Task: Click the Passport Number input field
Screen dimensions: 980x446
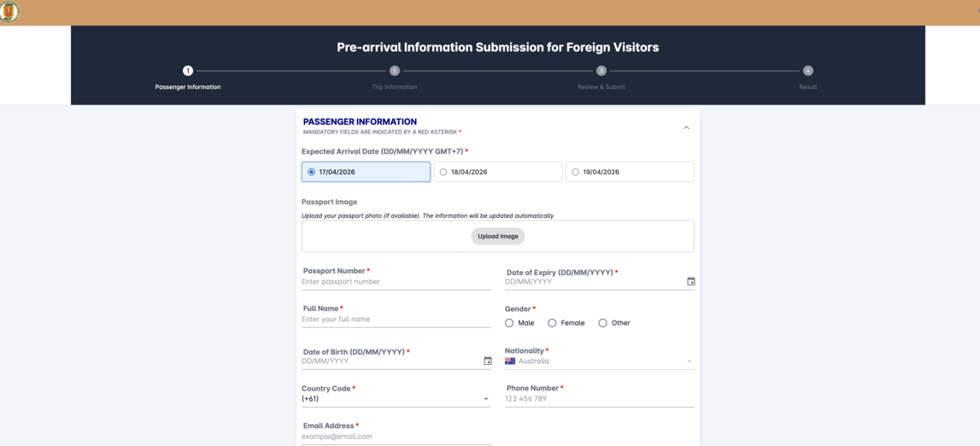Action: click(x=396, y=282)
